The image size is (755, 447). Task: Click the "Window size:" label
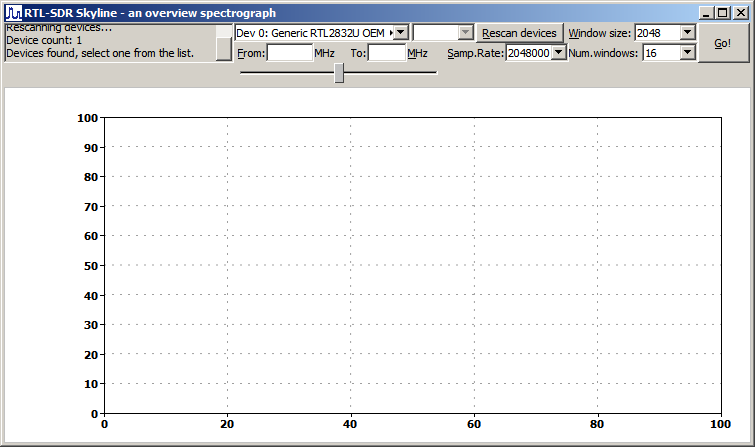[x=599, y=33]
